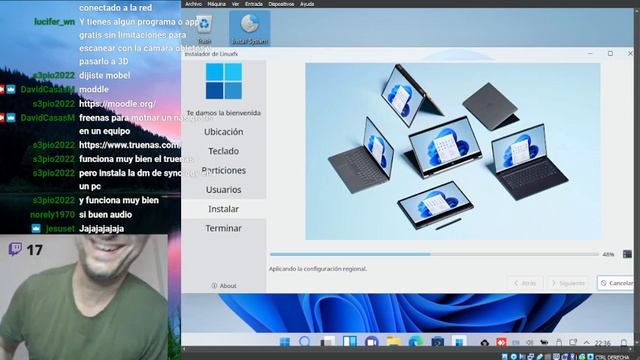Click the https://www.truenas.com chat link

129,145
